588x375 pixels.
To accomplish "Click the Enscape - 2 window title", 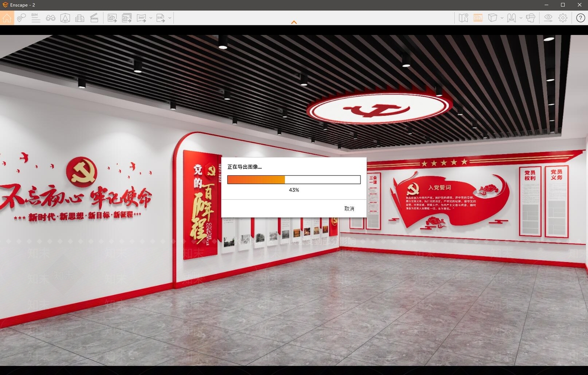I will click(x=23, y=5).
